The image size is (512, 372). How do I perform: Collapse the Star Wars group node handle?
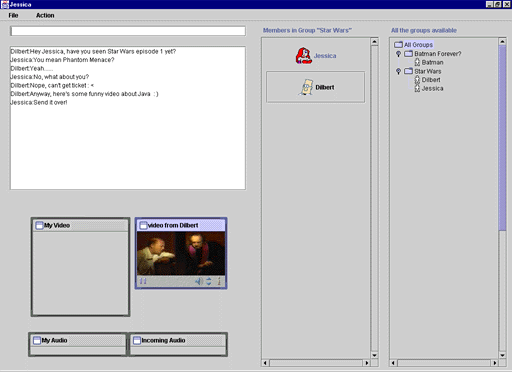click(398, 71)
